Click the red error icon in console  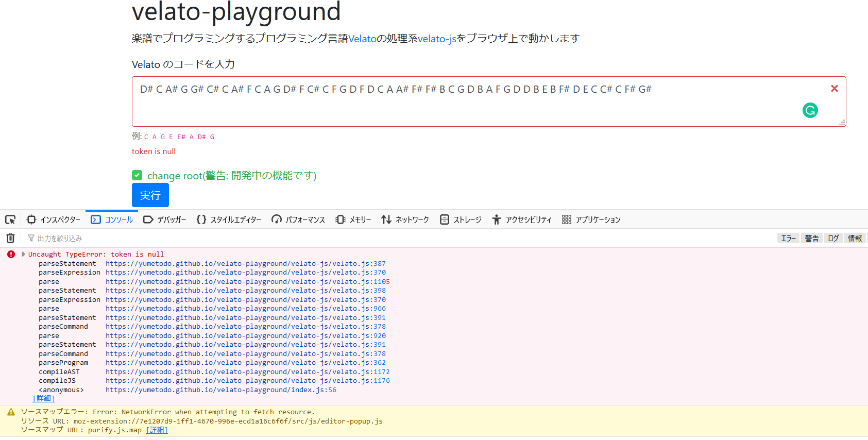tap(11, 254)
